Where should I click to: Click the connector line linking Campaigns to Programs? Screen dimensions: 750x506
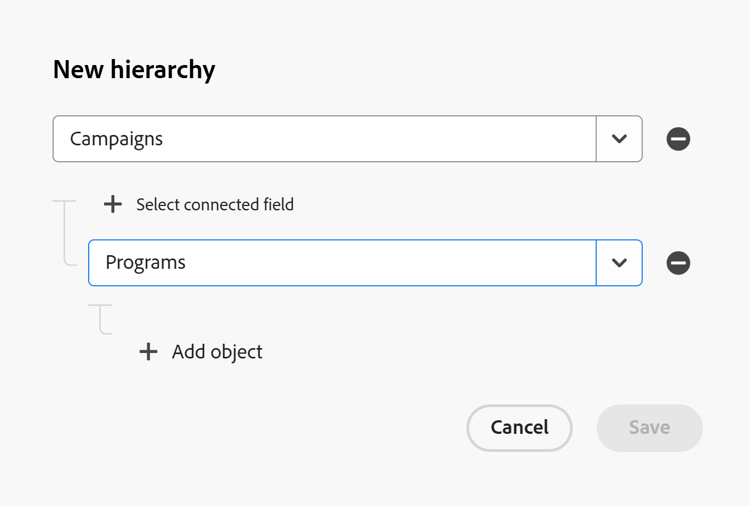pyautogui.click(x=65, y=233)
